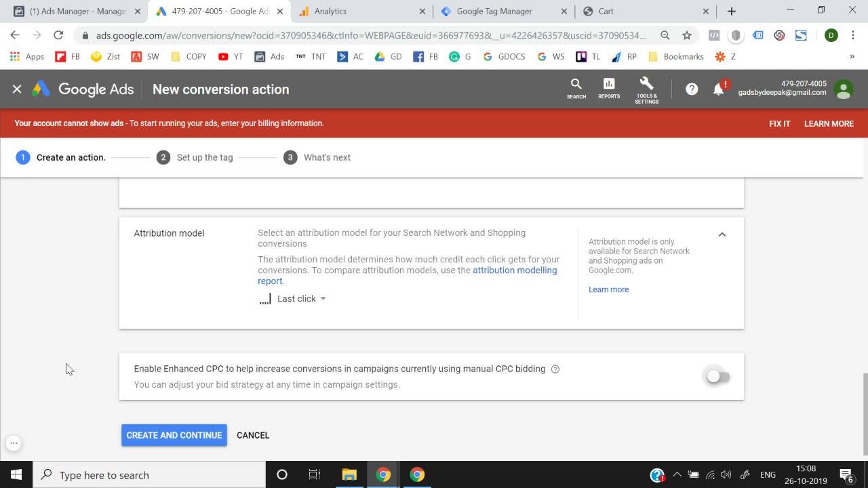This screenshot has width=868, height=488.
Task: Open the volume control in tray
Action: pos(726,475)
